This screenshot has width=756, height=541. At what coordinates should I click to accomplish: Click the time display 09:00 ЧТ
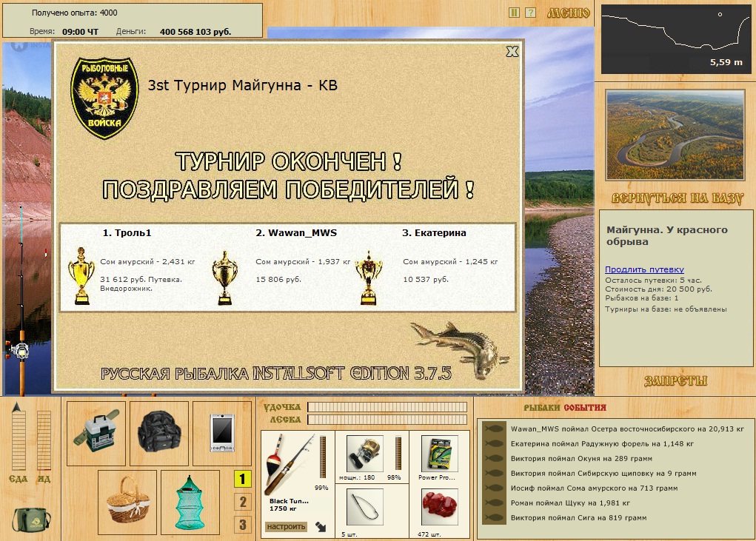(x=80, y=32)
